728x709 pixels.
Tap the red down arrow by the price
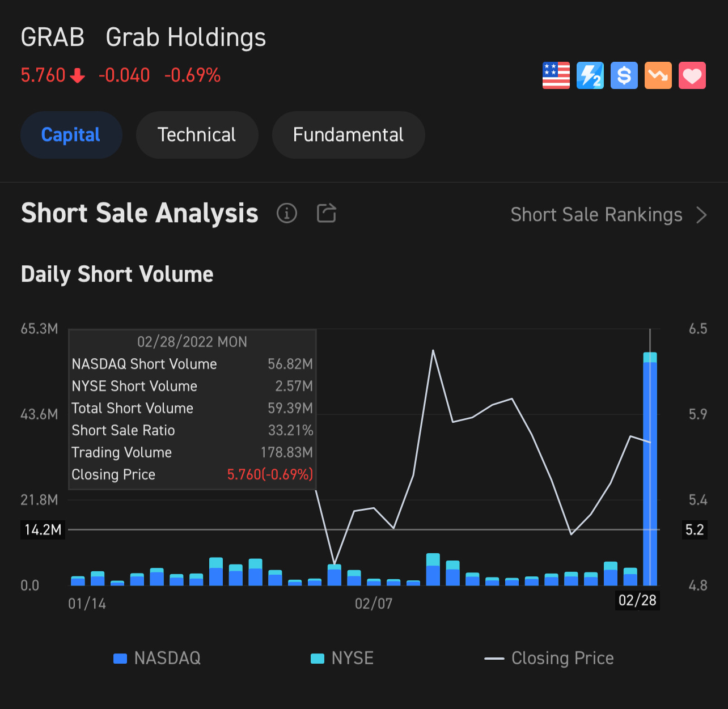coord(78,75)
